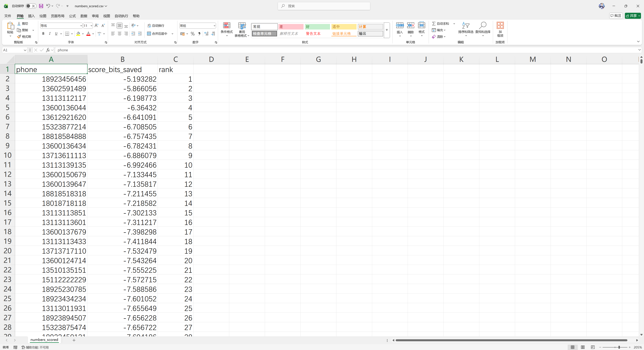This screenshot has width=644, height=350.
Task: Switch to Page Layout view in status bar
Action: [x=582, y=347]
